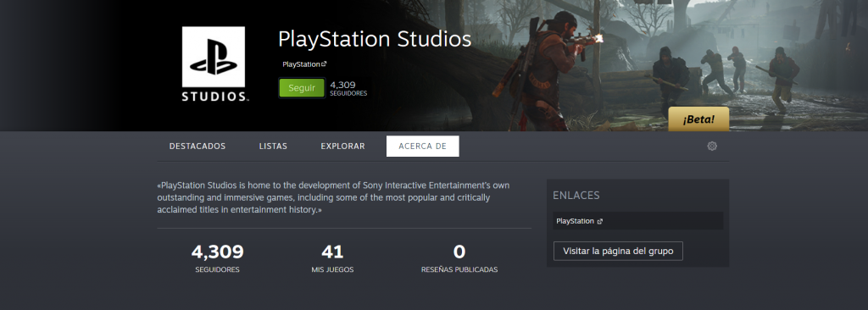The width and height of the screenshot is (868, 310).
Task: Switch to the DESTACADOS tab
Action: (198, 147)
